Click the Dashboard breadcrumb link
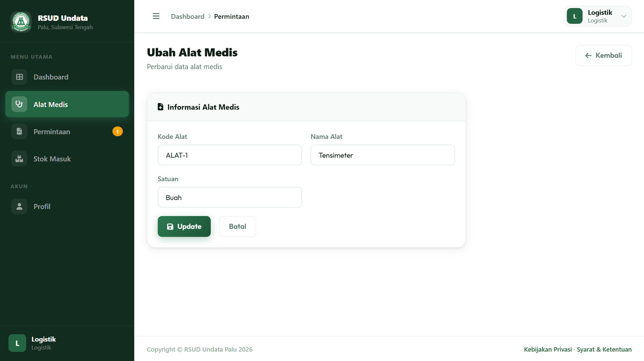Viewport: 644px width, 361px height. (x=188, y=16)
